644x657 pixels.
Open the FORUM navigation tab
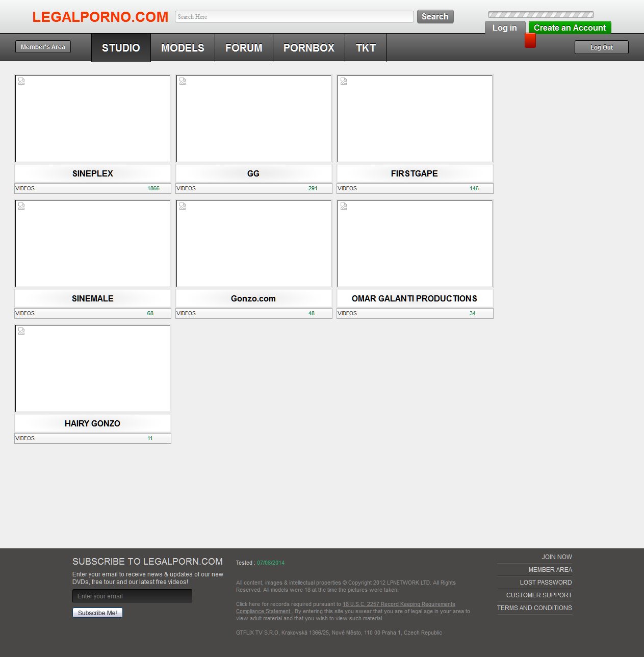point(244,48)
